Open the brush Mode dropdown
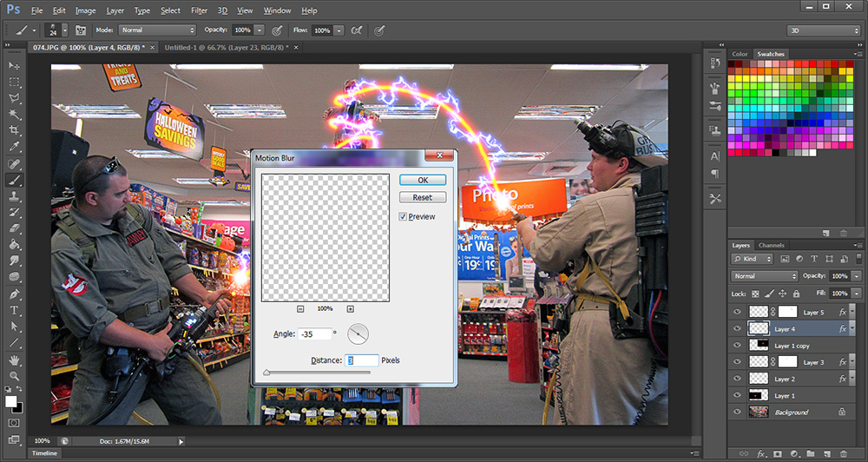 click(157, 30)
